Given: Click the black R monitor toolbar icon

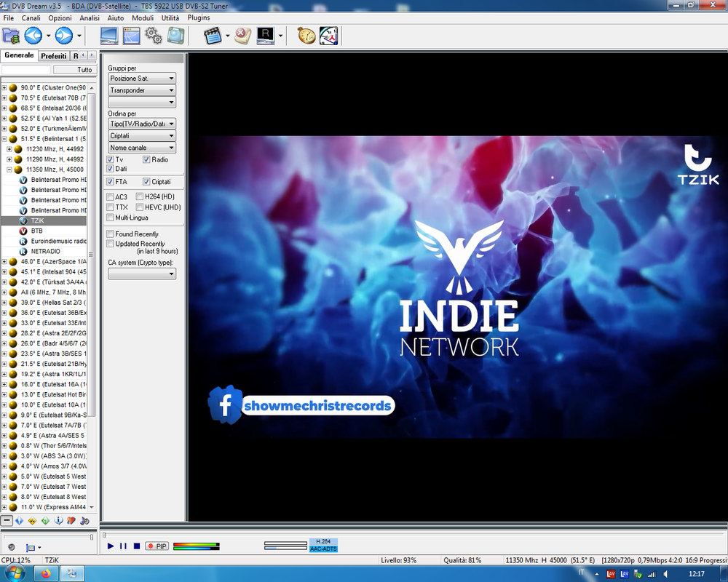Looking at the screenshot, I should [266, 36].
